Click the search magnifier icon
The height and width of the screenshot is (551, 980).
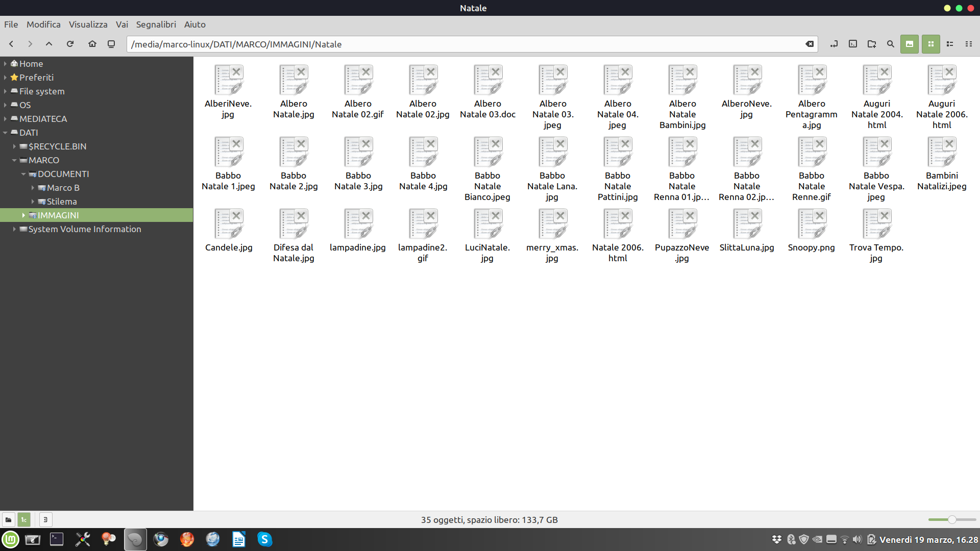click(x=891, y=44)
